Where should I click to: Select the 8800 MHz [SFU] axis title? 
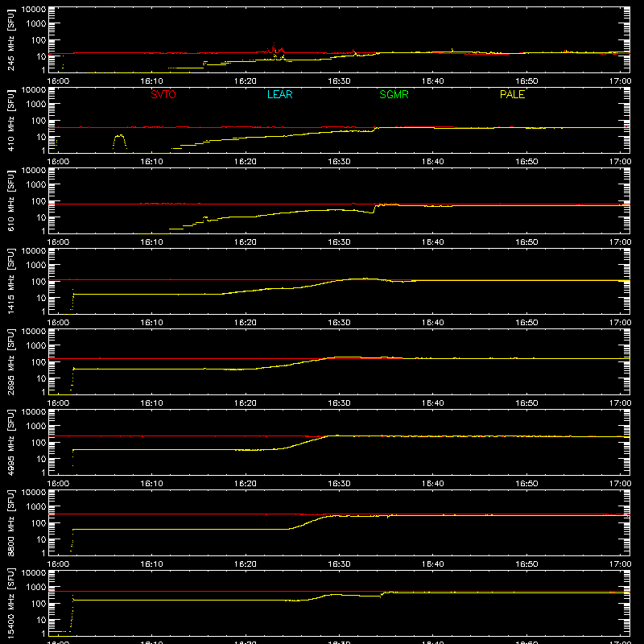(x=10, y=522)
